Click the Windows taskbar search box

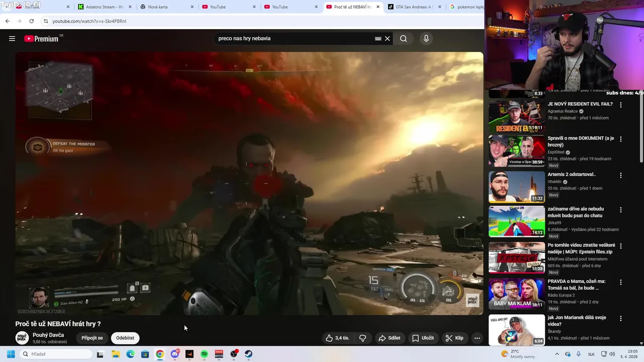pyautogui.click(x=55, y=354)
